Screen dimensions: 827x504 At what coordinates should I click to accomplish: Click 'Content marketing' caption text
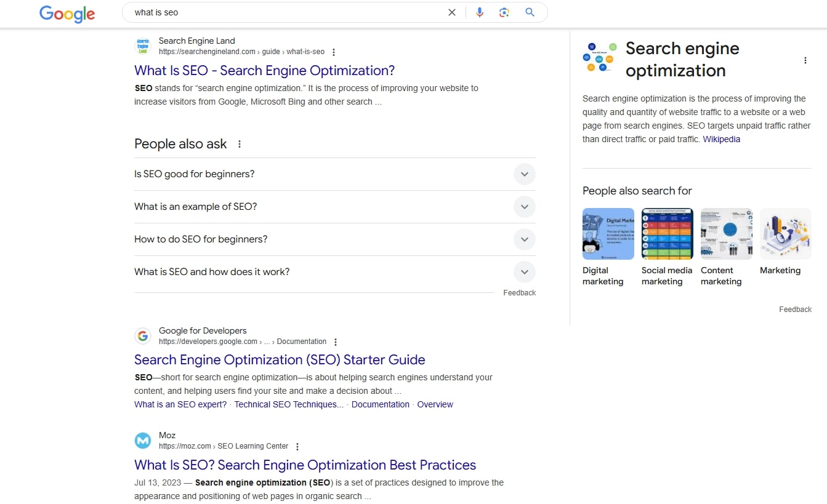pyautogui.click(x=721, y=276)
